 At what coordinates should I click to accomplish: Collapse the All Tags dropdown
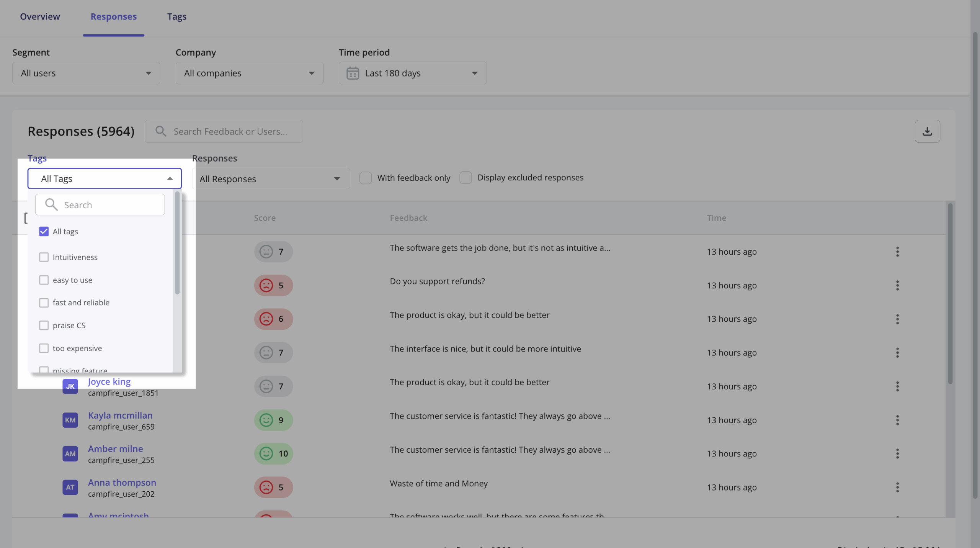coord(170,178)
